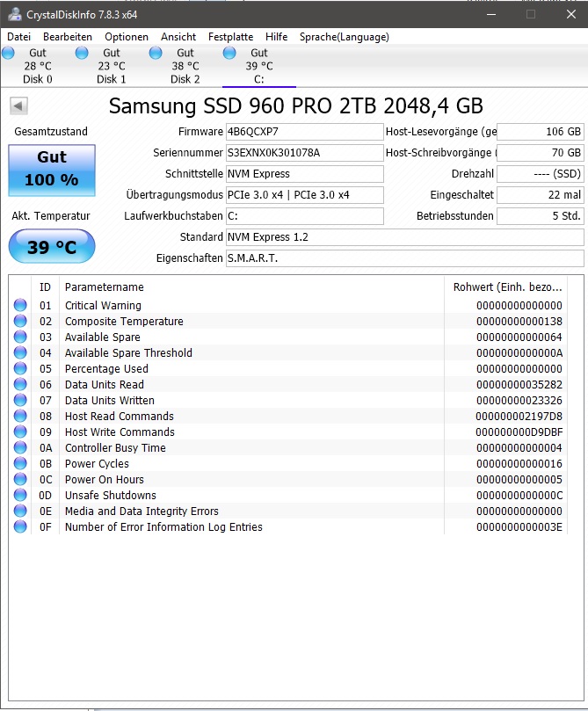Click the Laufwerkbuchstaben field C:
Image resolution: width=588 pixels, height=711 pixels.
(x=305, y=216)
